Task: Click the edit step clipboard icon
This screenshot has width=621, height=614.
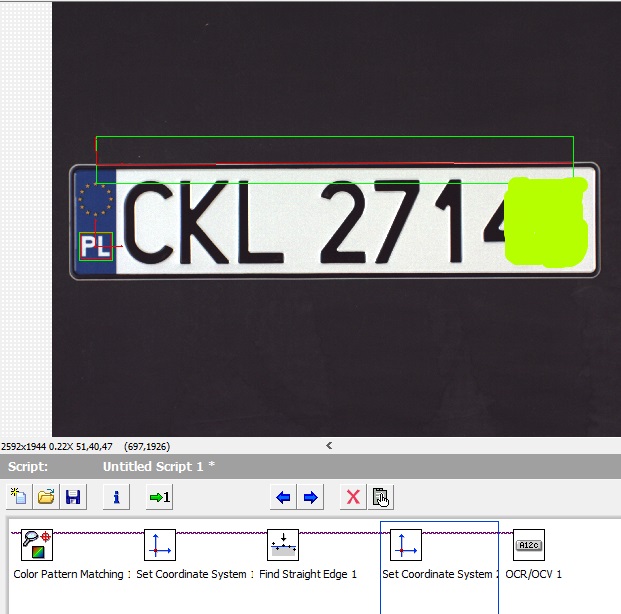Action: click(381, 497)
